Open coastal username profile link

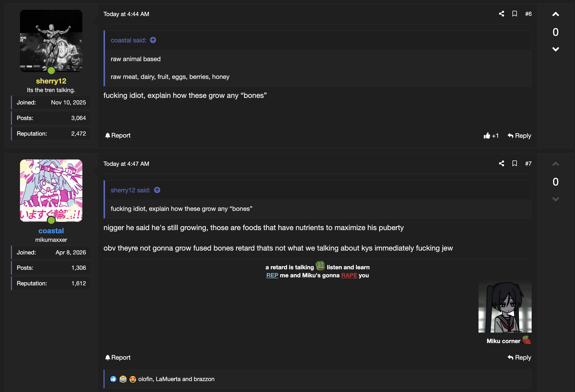click(51, 231)
